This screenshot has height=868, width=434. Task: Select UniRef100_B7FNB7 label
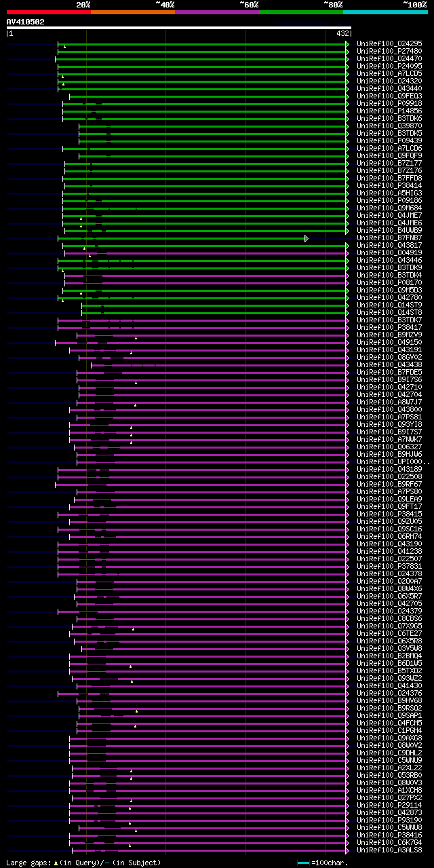tap(389, 238)
